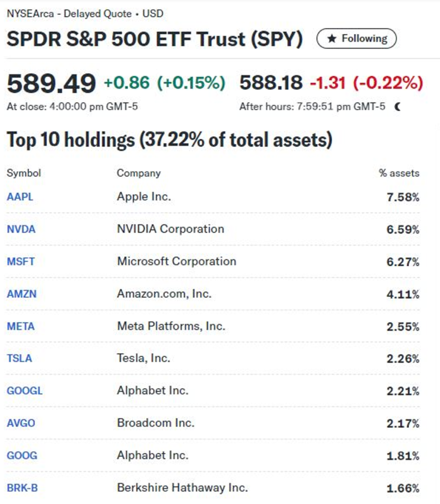Select the AVGO symbol link
Viewport: 440px width, 504px height.
click(x=21, y=423)
